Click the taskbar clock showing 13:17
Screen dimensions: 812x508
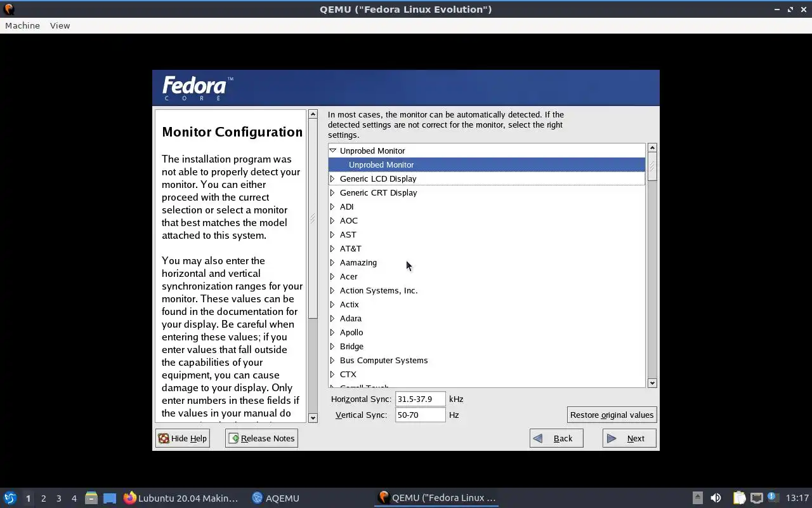pos(797,498)
